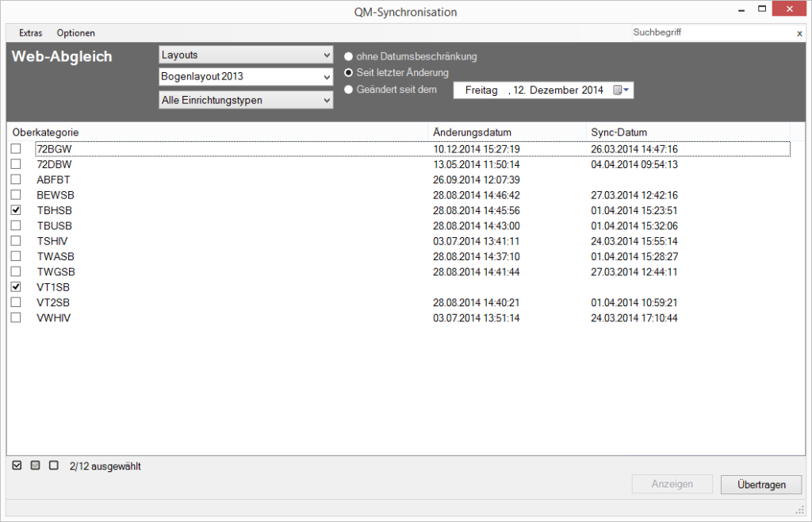Viewport: 812px width, 522px height.
Task: Check the box for 72BGW
Action: point(16,149)
